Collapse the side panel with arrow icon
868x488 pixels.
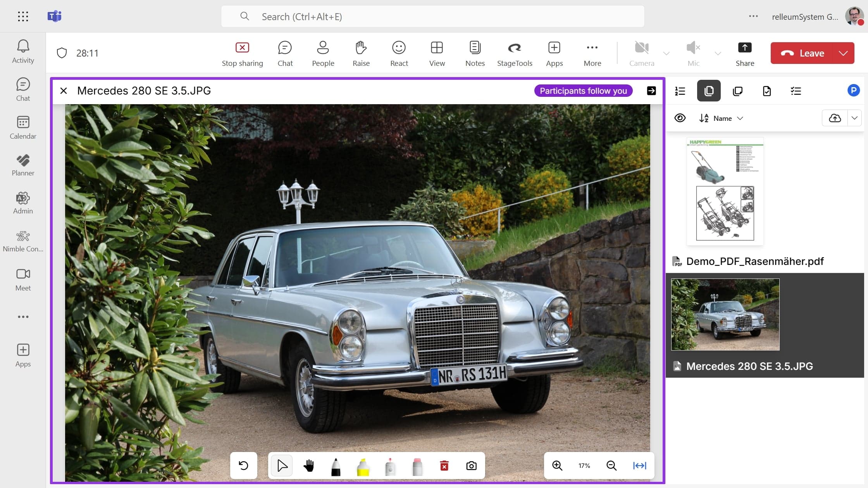click(x=651, y=91)
